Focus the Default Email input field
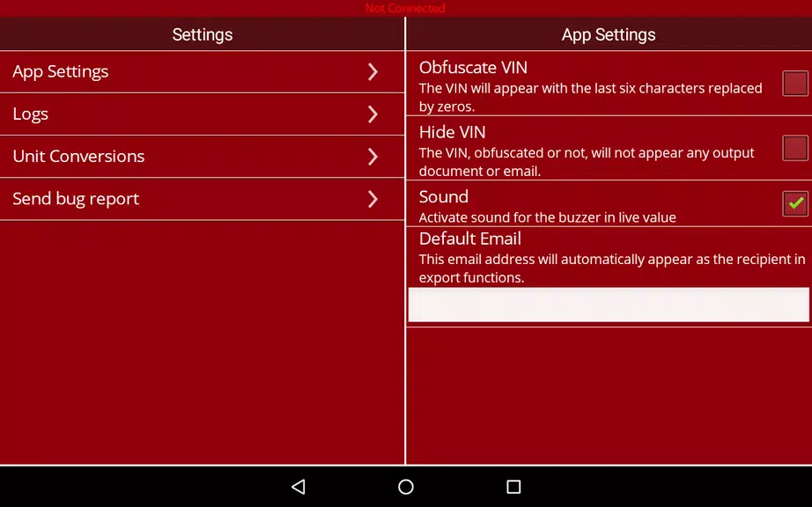Image resolution: width=812 pixels, height=507 pixels. tap(608, 305)
